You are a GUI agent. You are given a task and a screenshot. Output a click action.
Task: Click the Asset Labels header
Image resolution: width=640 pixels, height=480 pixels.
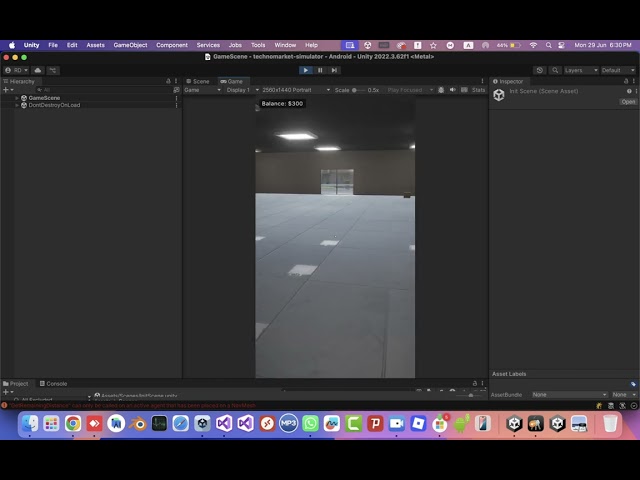coord(509,374)
